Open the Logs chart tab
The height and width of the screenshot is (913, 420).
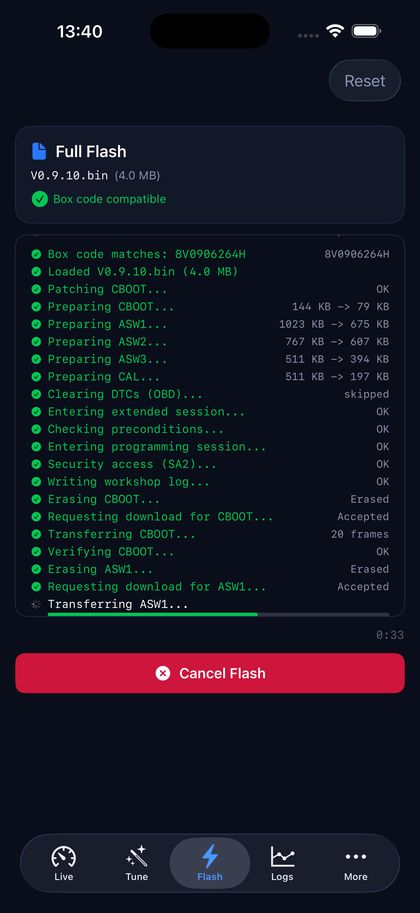(x=283, y=864)
